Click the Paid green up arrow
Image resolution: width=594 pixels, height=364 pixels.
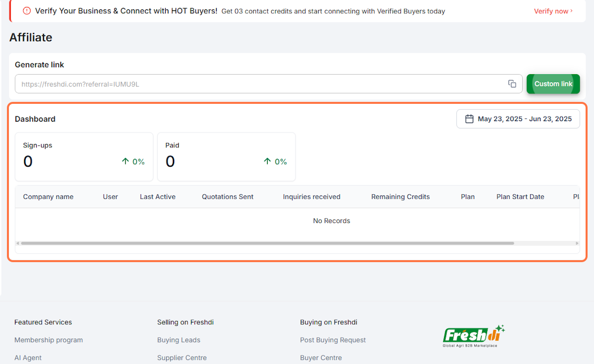267,161
